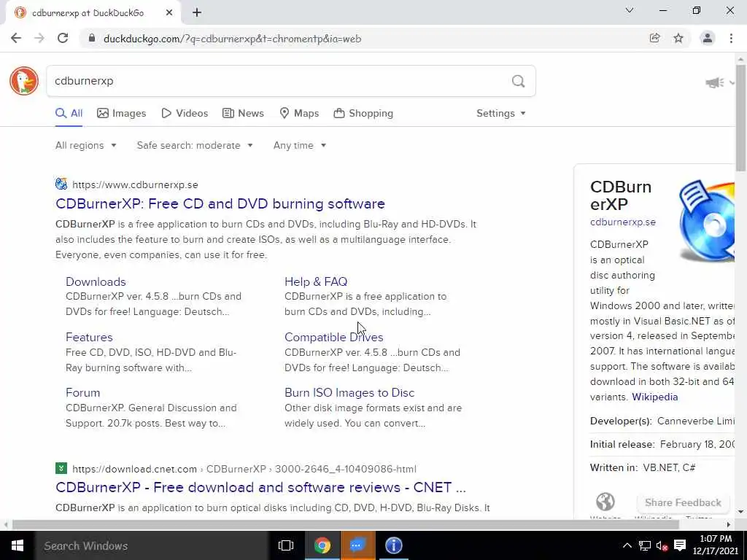
Task: Reload the DuckDuckGo page
Action: (63, 39)
